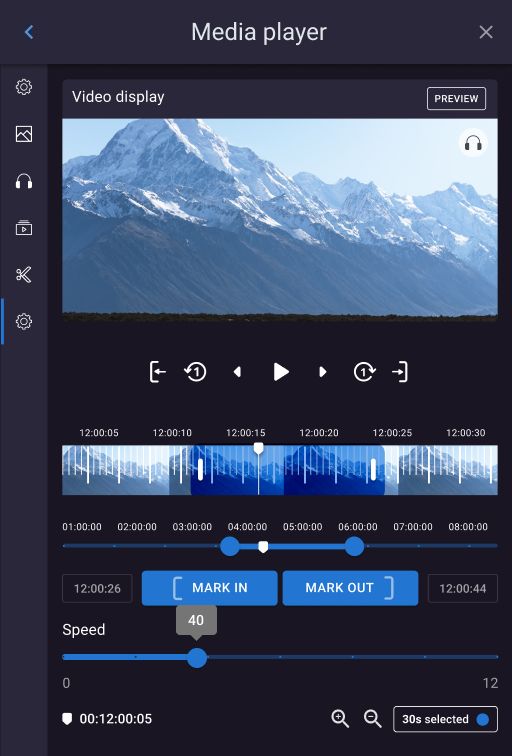Screen dimensions: 512x756
Task: Click the left trim handle of the selection
Action: (x=201, y=469)
